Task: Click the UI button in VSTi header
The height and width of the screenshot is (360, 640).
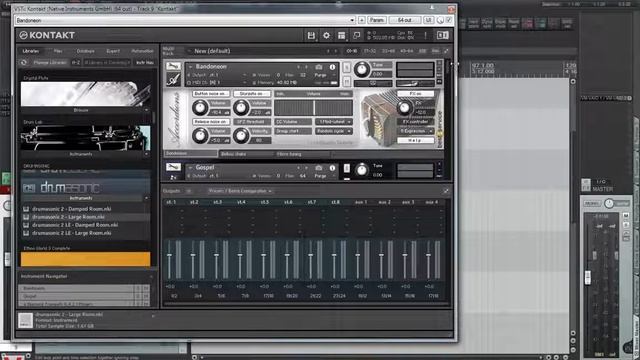Action: click(x=429, y=20)
